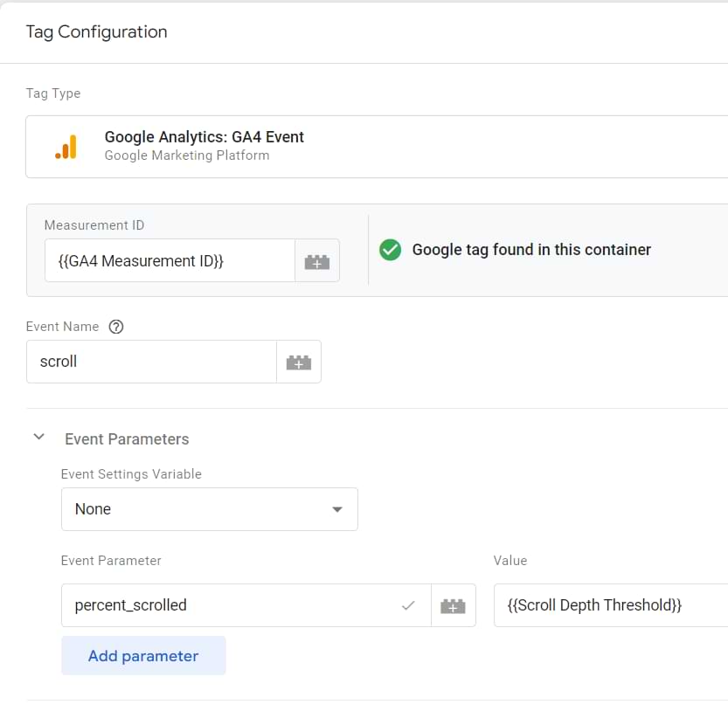This screenshot has width=728, height=711.
Task: Open variable picker next to Event Name field
Action: (x=299, y=362)
